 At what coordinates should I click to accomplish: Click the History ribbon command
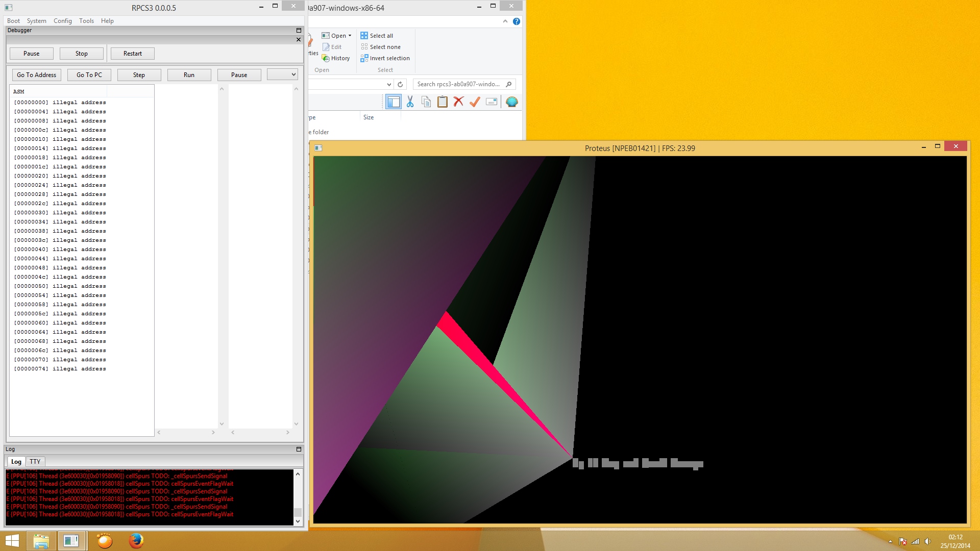336,58
